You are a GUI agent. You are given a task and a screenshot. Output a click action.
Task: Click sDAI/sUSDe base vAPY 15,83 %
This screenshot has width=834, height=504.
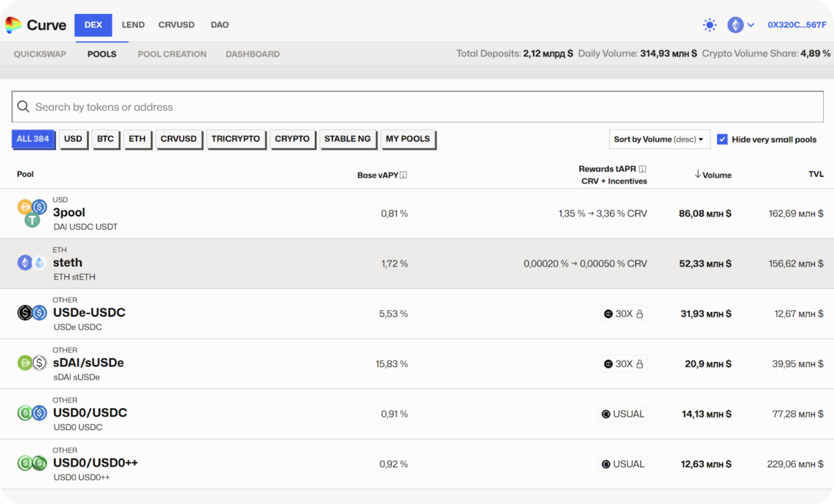(392, 364)
